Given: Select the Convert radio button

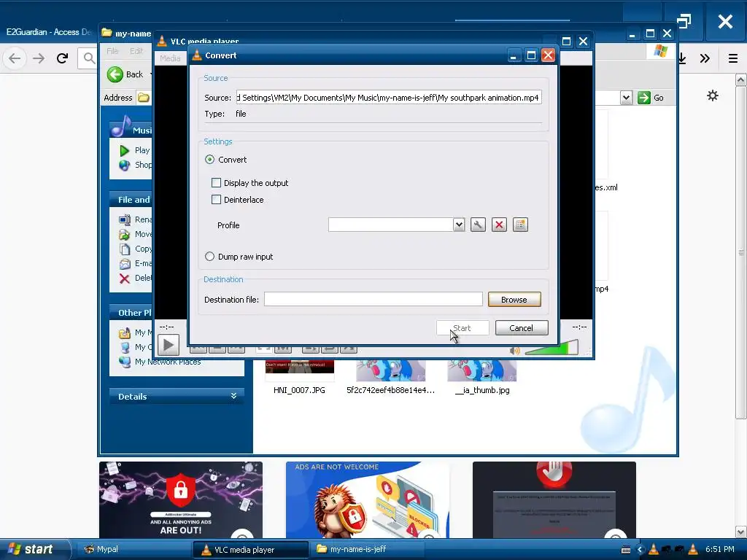Looking at the screenshot, I should click(x=209, y=160).
